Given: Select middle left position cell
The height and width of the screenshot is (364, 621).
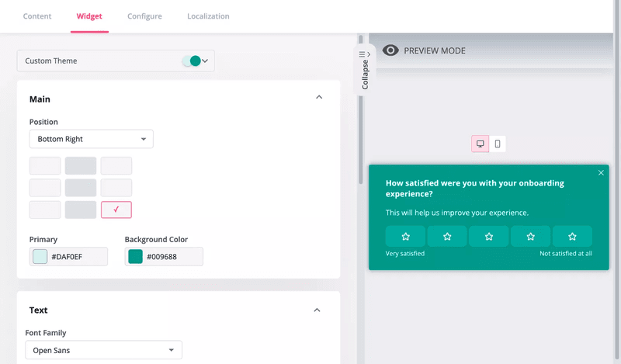Looking at the screenshot, I should 45,188.
